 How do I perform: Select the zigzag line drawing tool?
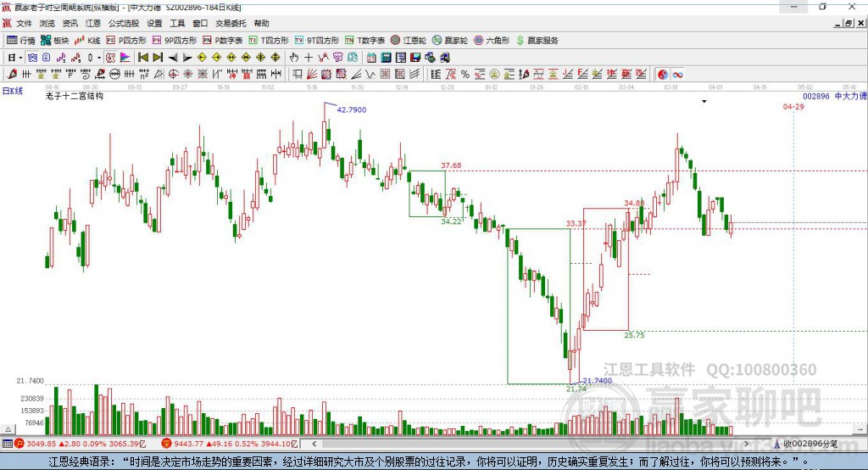(323, 58)
